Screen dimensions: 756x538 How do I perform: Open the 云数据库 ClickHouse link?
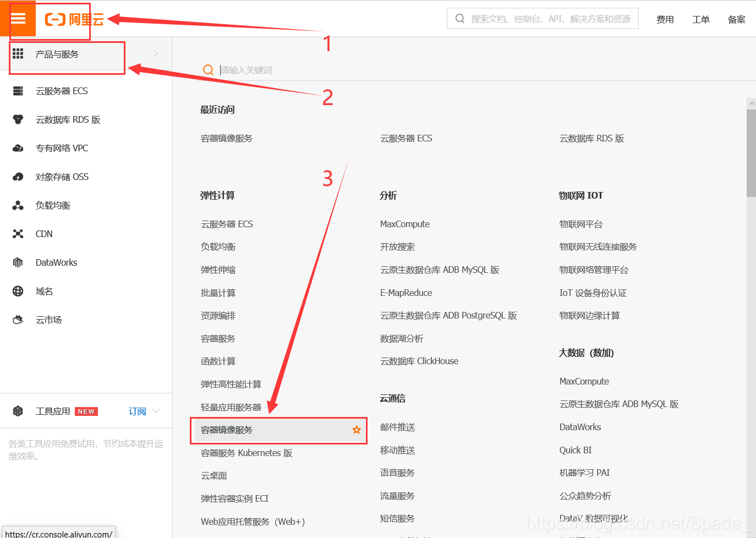419,360
